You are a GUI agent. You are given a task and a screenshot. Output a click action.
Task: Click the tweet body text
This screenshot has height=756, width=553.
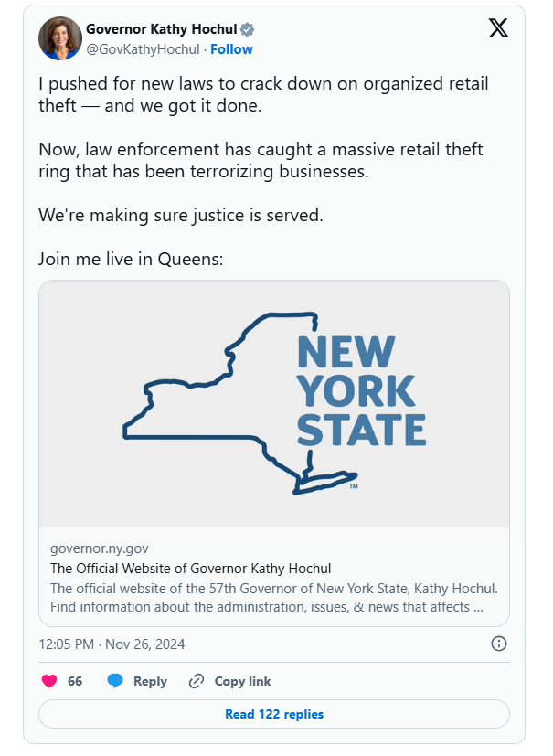click(264, 171)
